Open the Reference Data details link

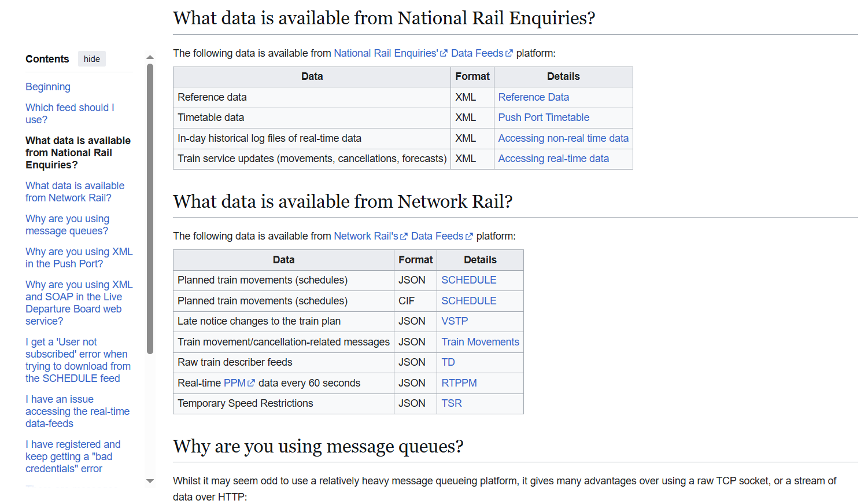point(533,97)
